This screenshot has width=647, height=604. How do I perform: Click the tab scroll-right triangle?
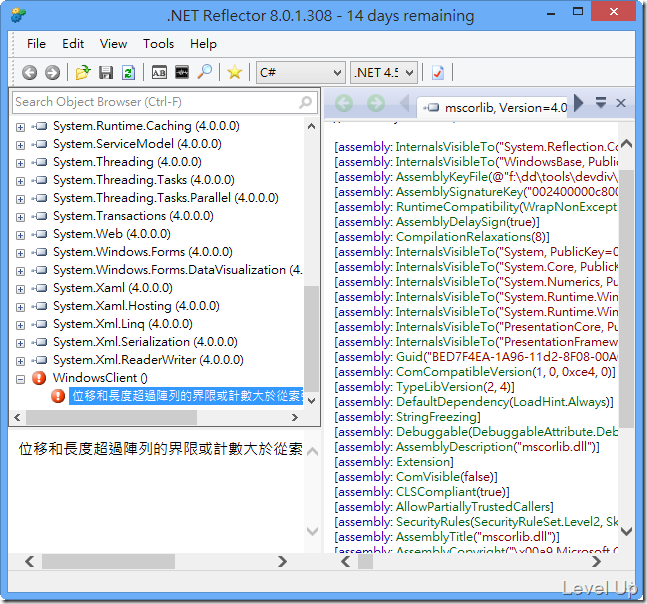[579, 103]
